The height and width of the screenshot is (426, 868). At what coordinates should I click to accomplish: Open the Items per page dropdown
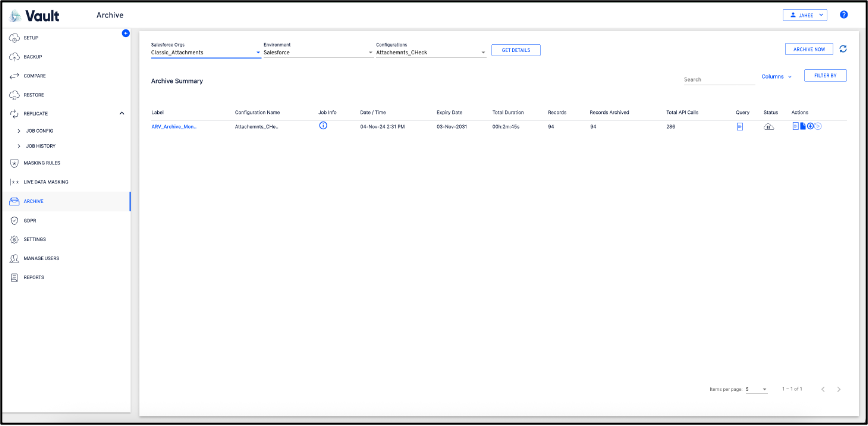757,388
